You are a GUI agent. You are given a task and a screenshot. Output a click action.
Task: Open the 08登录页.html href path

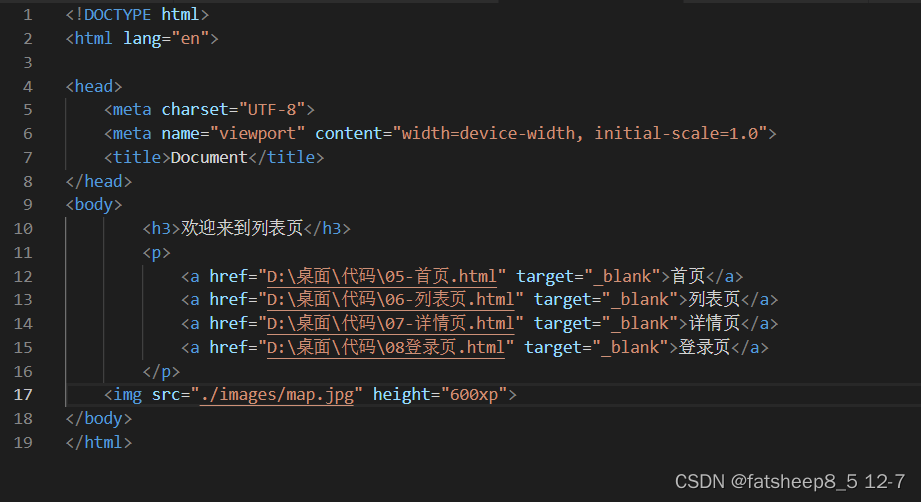pos(386,347)
